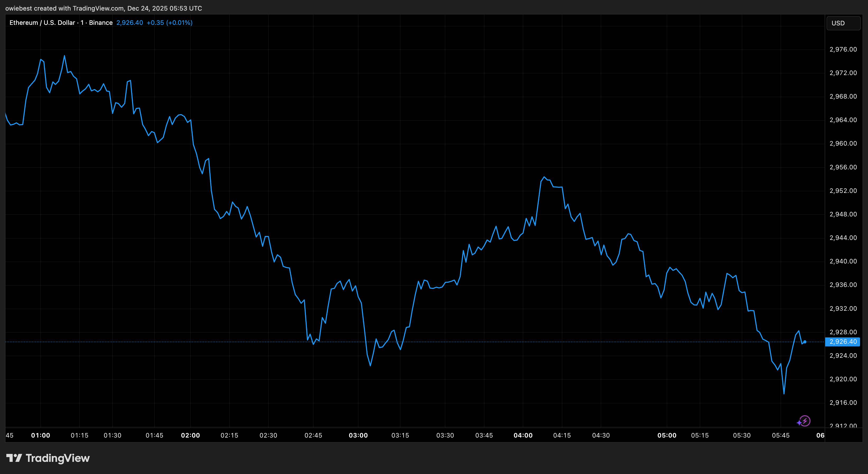
Task: Click the 02:15 time axis label
Action: tap(230, 436)
